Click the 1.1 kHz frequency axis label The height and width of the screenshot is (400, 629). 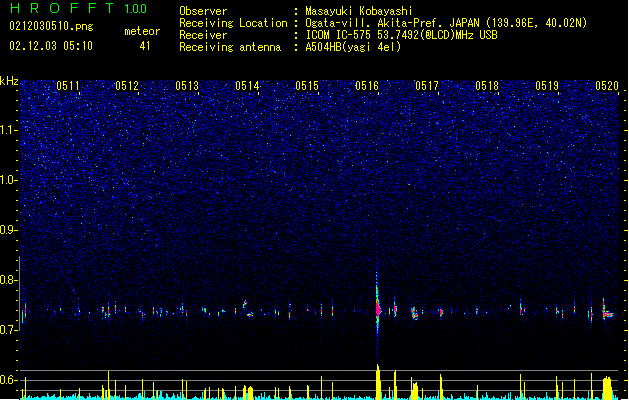click(9, 130)
